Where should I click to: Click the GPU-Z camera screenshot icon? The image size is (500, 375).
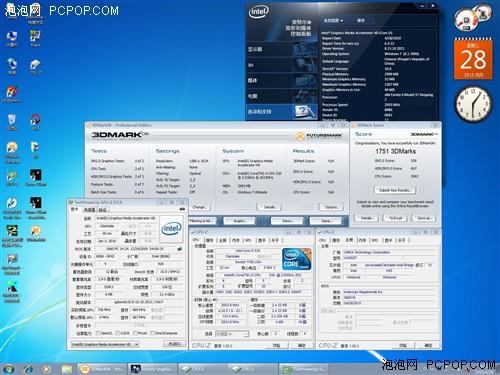(x=182, y=209)
